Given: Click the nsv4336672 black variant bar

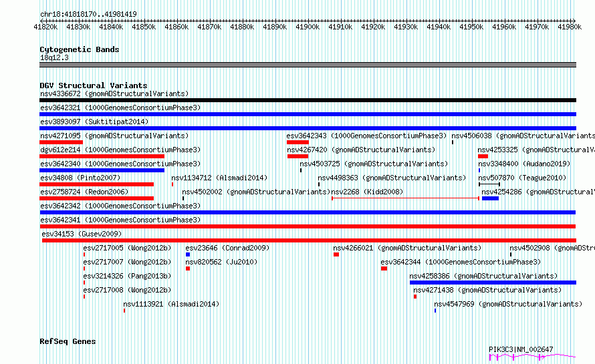Looking at the screenshot, I should [308, 100].
